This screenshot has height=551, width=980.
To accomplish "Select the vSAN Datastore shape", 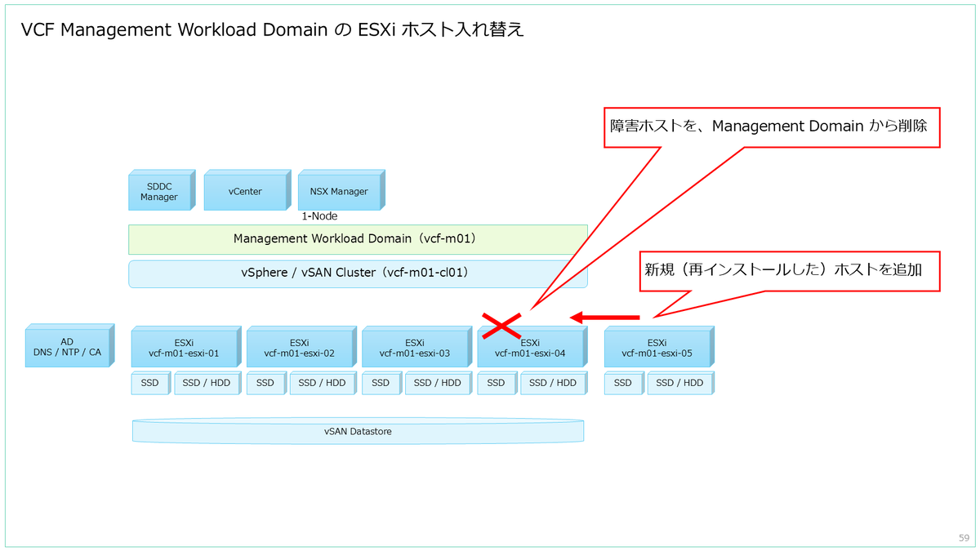I will pyautogui.click(x=358, y=431).
